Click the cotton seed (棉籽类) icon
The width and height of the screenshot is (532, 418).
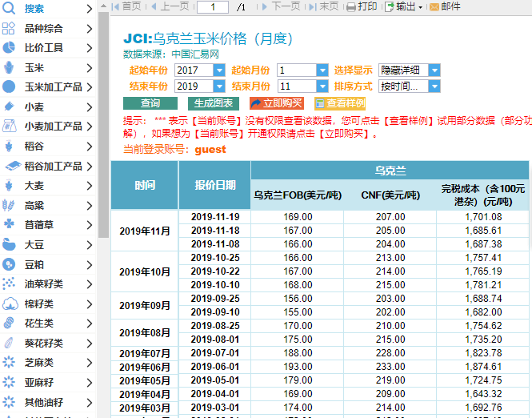(9, 303)
